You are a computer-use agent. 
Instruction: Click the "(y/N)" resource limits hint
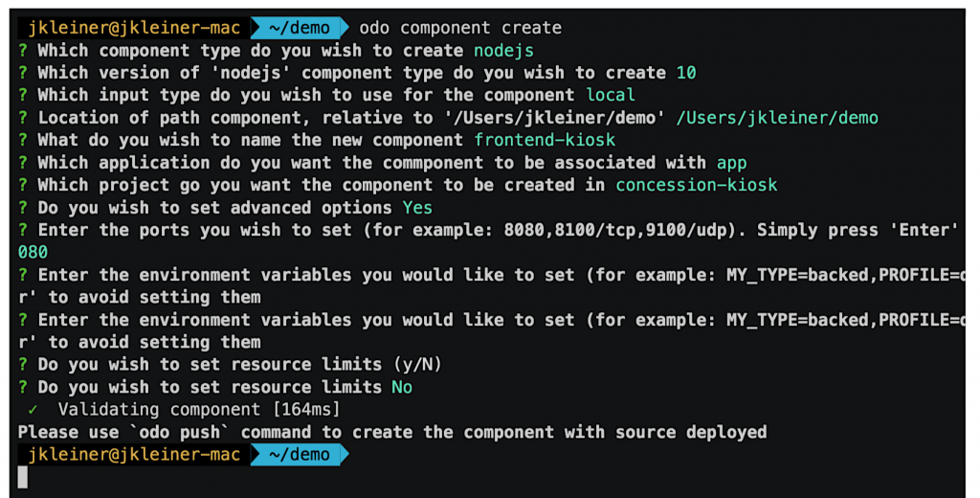(417, 365)
